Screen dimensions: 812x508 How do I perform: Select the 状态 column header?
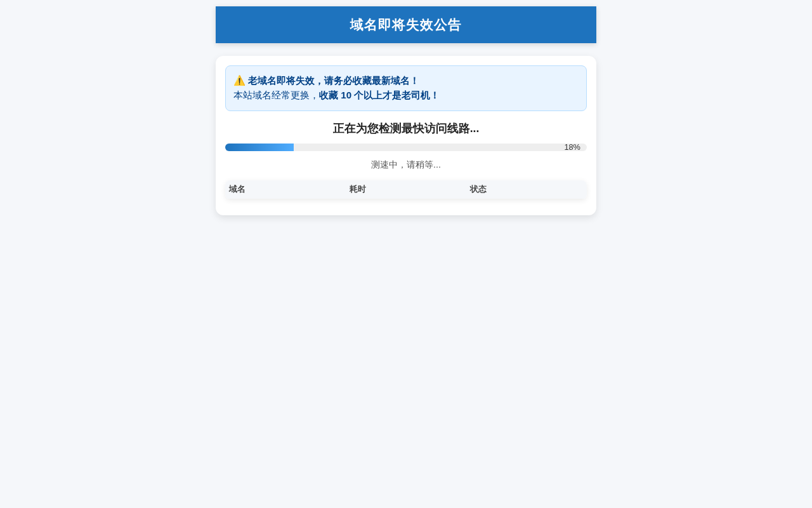tap(478, 189)
